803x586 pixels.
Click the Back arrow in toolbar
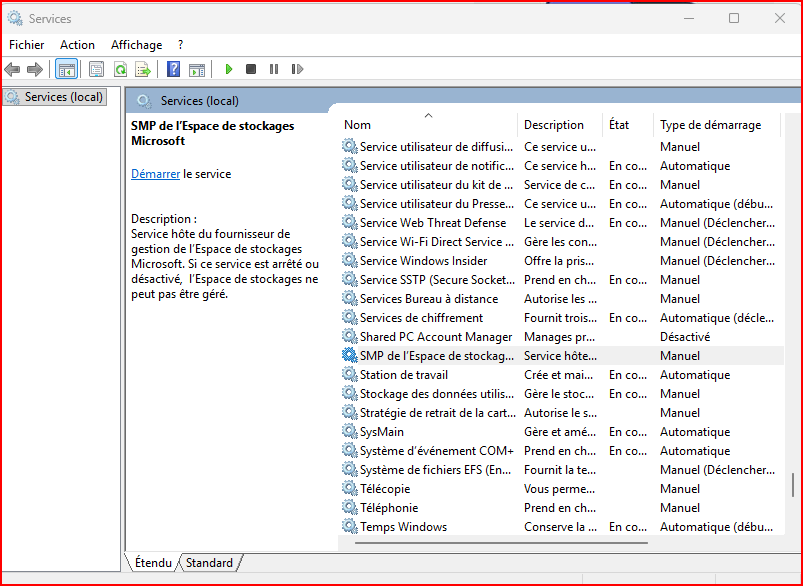[x=12, y=69]
